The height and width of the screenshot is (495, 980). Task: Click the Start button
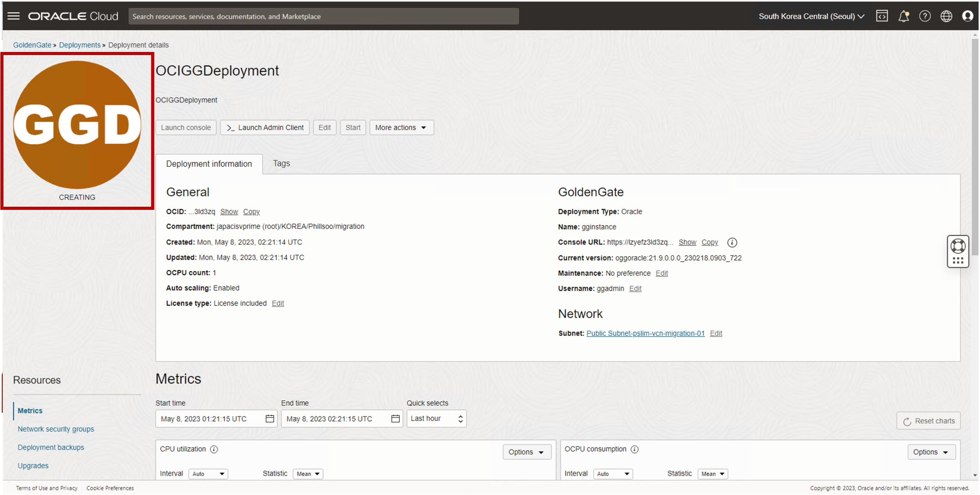point(353,128)
